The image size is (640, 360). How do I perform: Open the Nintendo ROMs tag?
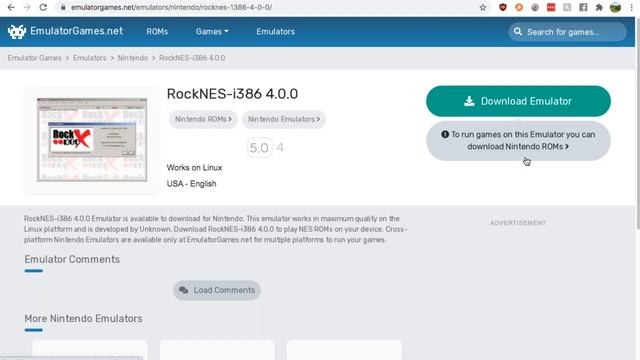203,119
